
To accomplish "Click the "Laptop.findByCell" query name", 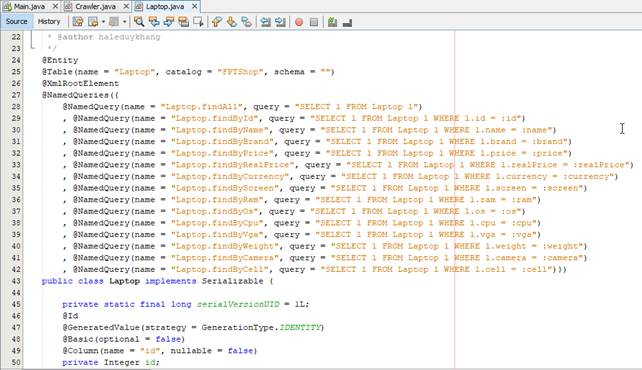I will click(220, 270).
